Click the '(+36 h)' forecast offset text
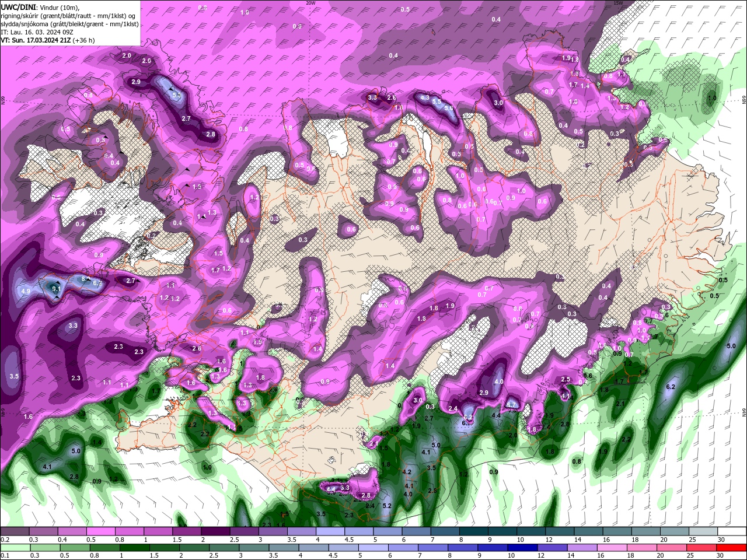This screenshot has height=560, width=747. click(84, 40)
